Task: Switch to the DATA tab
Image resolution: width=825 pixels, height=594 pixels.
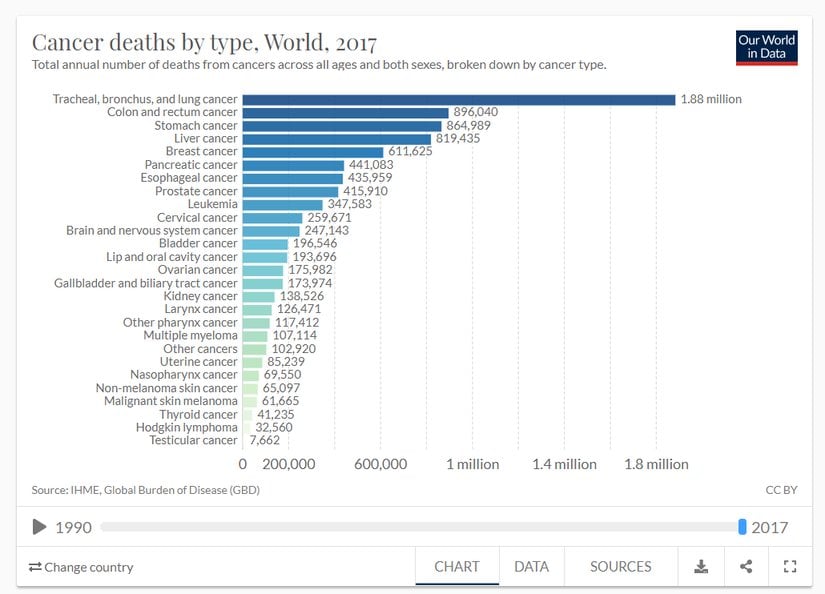Action: (x=531, y=566)
